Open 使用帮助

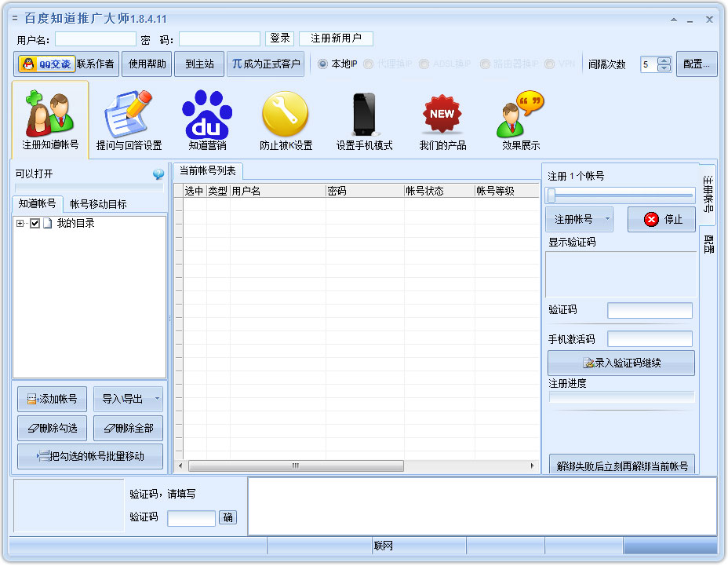tap(147, 64)
